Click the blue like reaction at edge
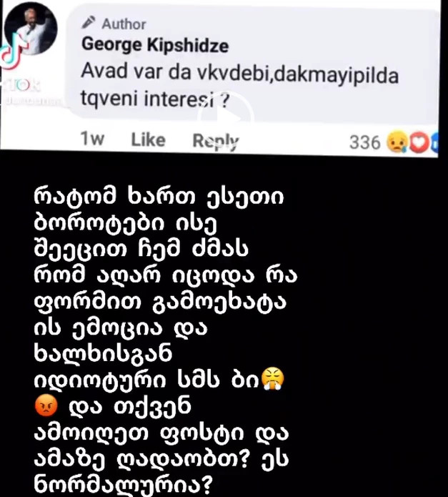This screenshot has height=497, width=448. (x=435, y=144)
